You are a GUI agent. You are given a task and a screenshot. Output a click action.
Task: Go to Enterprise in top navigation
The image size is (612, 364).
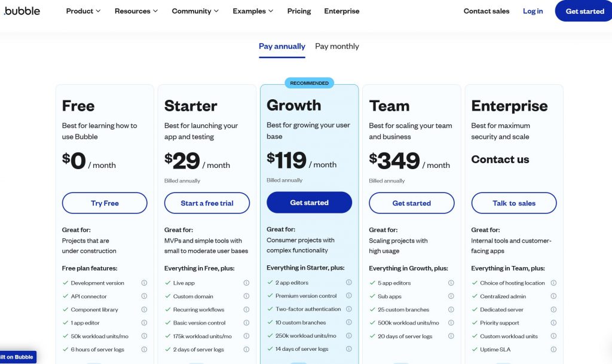point(342,11)
